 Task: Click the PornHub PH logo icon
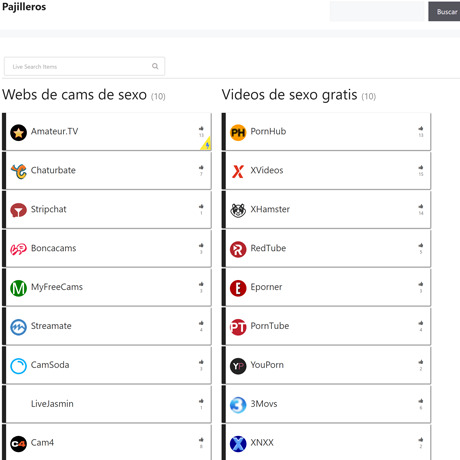tap(238, 132)
